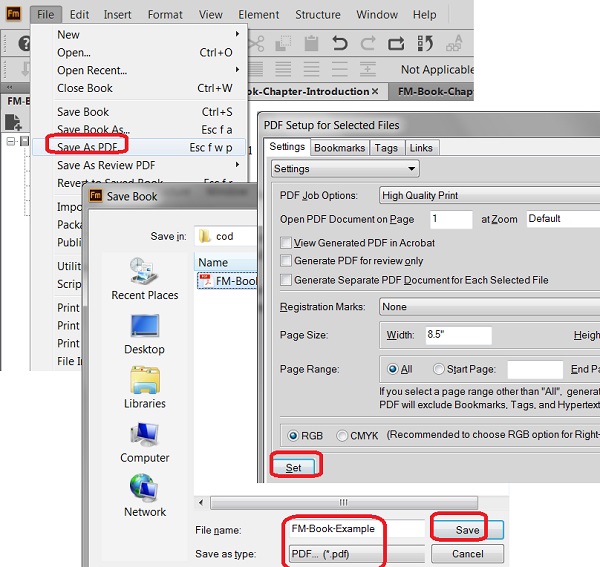Collapse panel with double-arrow icon
The height and width of the screenshot is (567, 600).
9,88
